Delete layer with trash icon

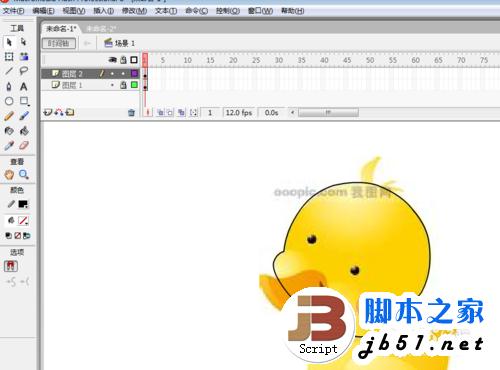point(131,113)
